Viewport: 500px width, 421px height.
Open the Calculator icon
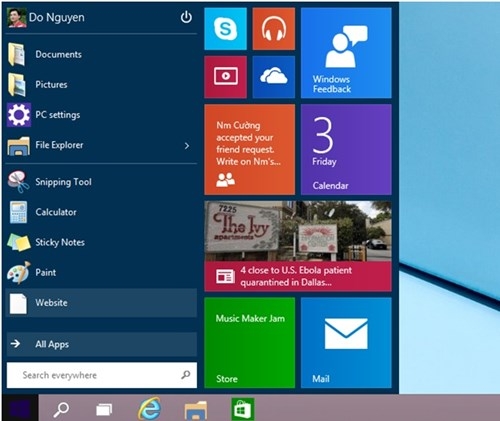[18, 212]
